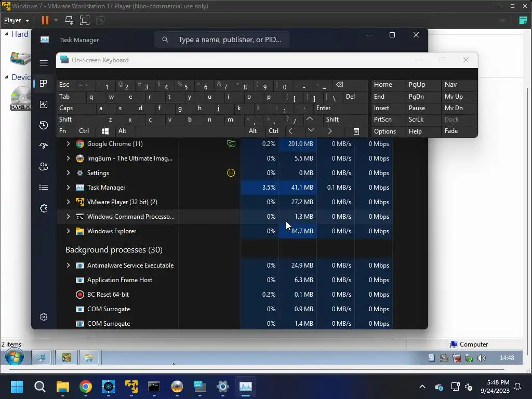Open the dropdown arrow beside VMware pause button
Screen dimensions: 532x399
point(56,20)
